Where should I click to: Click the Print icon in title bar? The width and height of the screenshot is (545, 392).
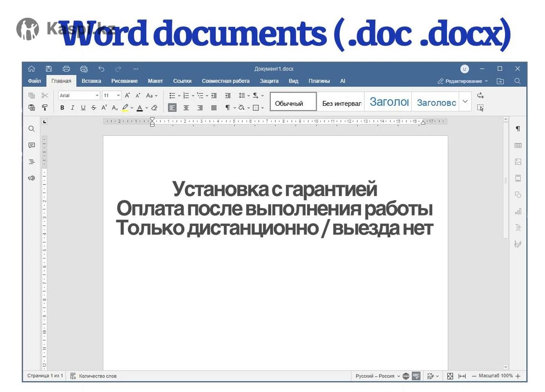tap(66, 69)
